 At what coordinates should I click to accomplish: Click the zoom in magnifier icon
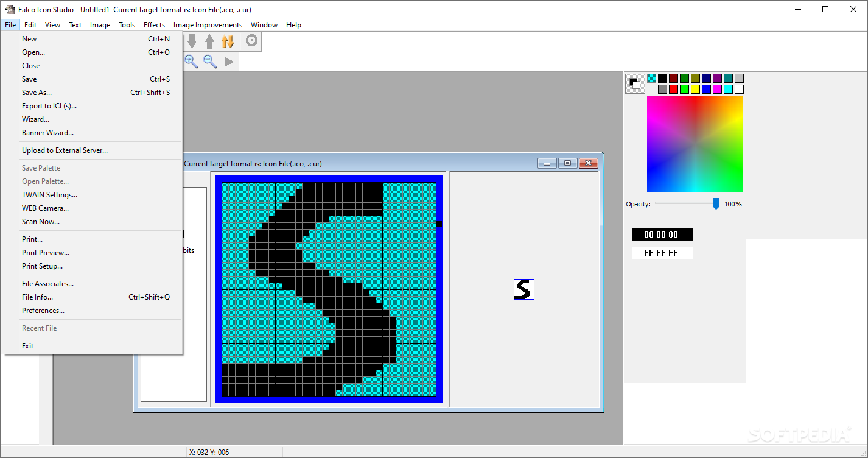[x=192, y=61]
